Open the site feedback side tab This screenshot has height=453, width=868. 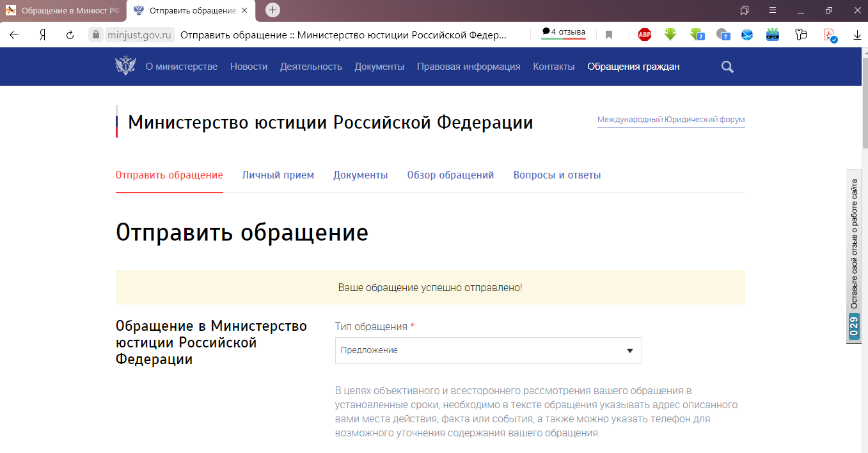[854, 256]
